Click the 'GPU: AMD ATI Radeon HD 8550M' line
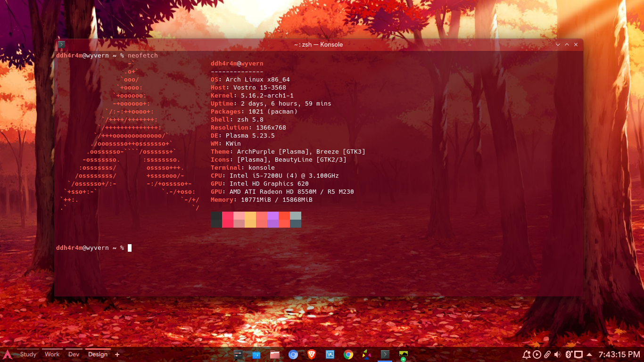The image size is (644, 362). click(x=282, y=192)
